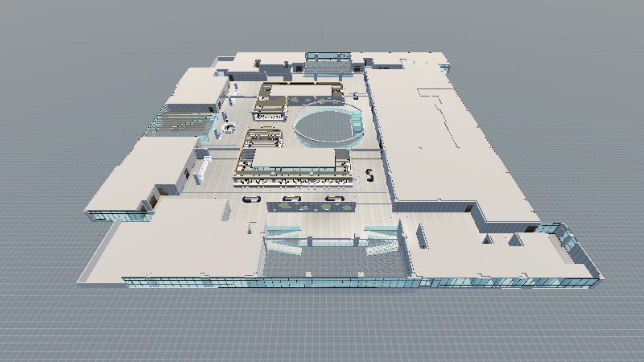Select the small round kiosk near left corridor
Image resolution: width=644 pixels, height=362 pixels.
click(229, 128)
